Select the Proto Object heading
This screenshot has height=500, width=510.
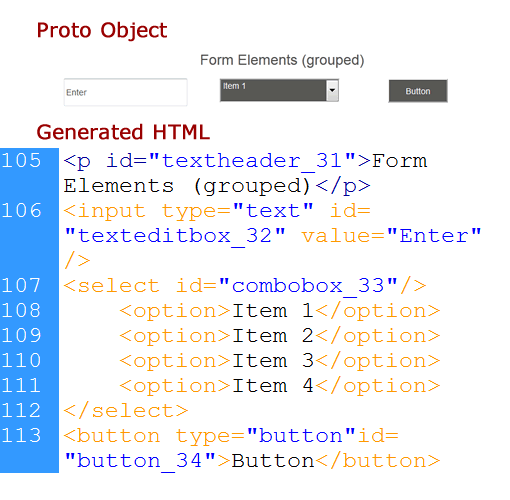[x=102, y=30]
